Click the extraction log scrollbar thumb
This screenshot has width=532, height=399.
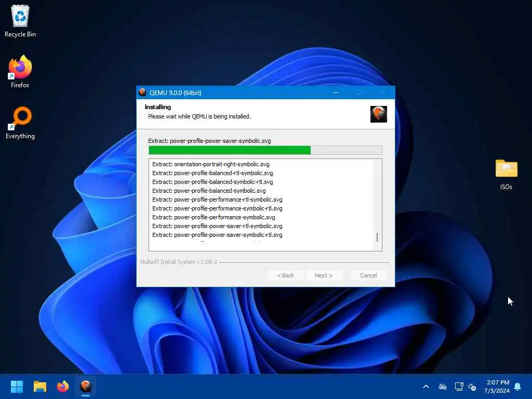(x=377, y=237)
